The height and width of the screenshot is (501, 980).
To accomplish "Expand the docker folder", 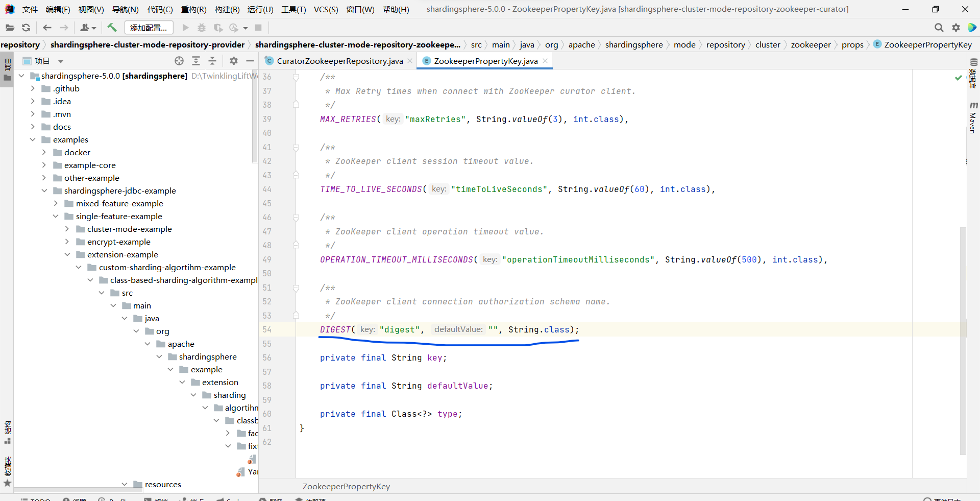I will pyautogui.click(x=44, y=152).
